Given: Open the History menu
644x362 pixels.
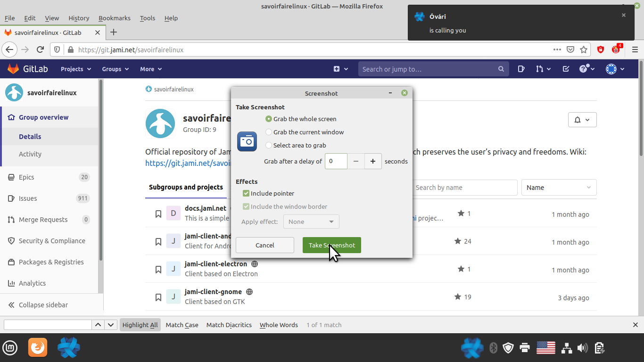Looking at the screenshot, I should point(79,18).
